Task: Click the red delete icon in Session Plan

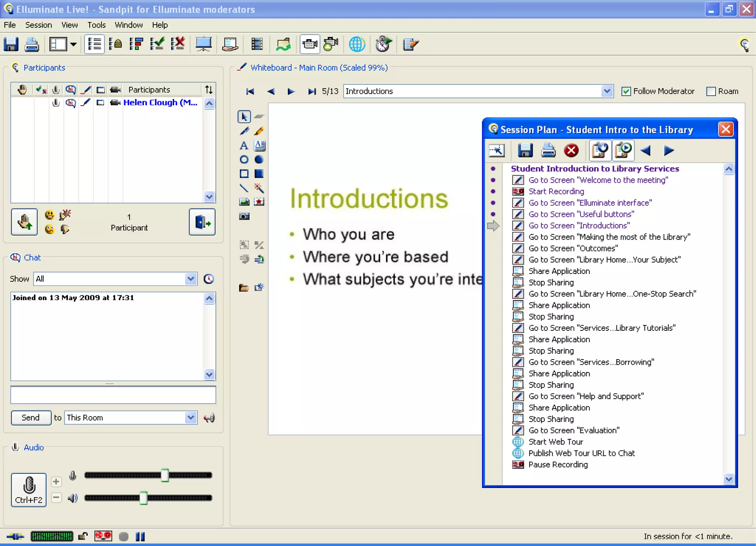Action: (x=571, y=150)
